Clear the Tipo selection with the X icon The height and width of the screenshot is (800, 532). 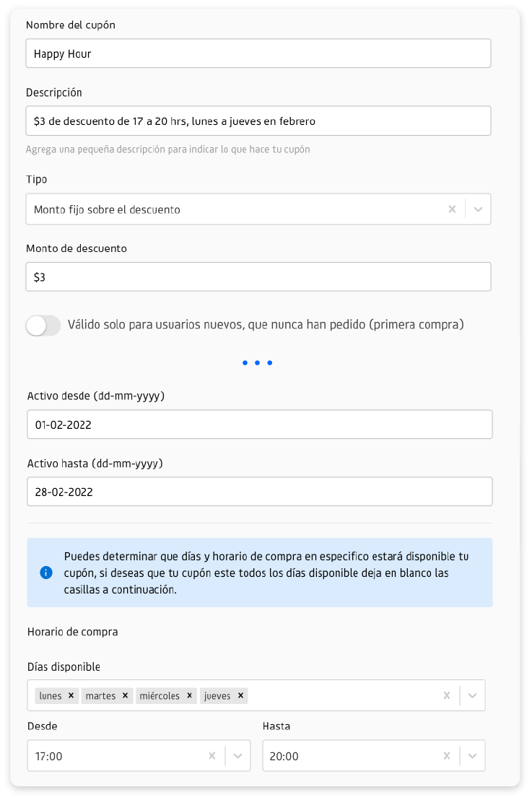click(452, 209)
